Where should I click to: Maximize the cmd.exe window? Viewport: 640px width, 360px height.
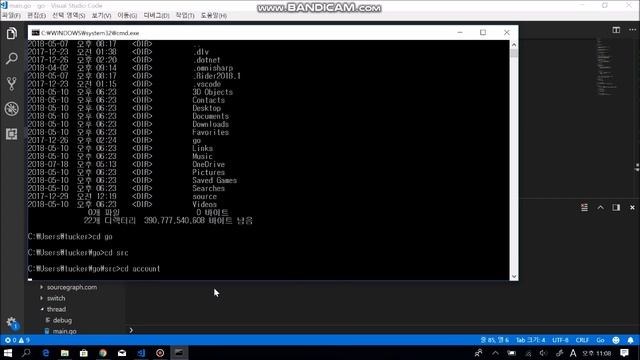[483, 33]
